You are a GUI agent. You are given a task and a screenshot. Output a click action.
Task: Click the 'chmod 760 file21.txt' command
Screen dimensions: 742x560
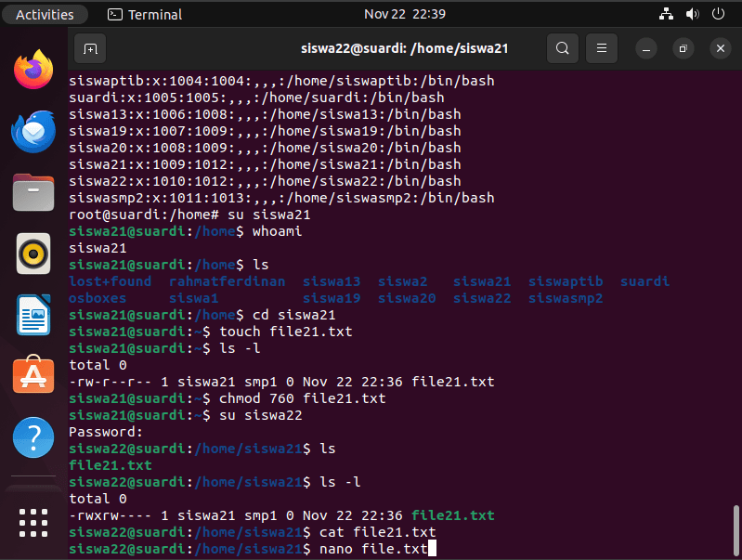[303, 398]
